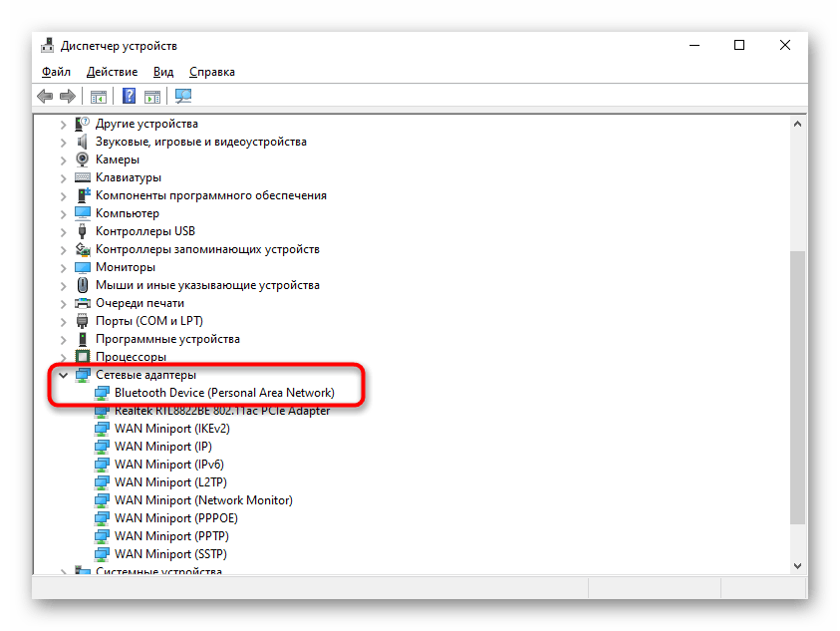This screenshot has width=840, height=631.
Task: Click the webcam icon beside Камеры
Action: click(82, 159)
